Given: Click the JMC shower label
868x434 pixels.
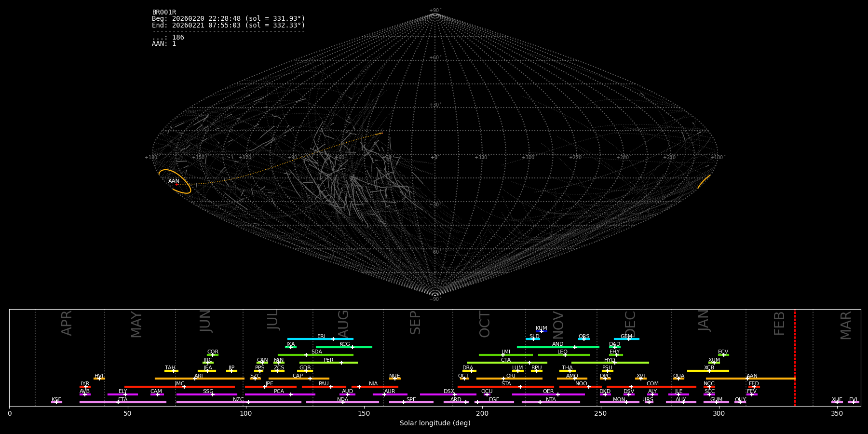Looking at the screenshot, I should pos(179,384).
